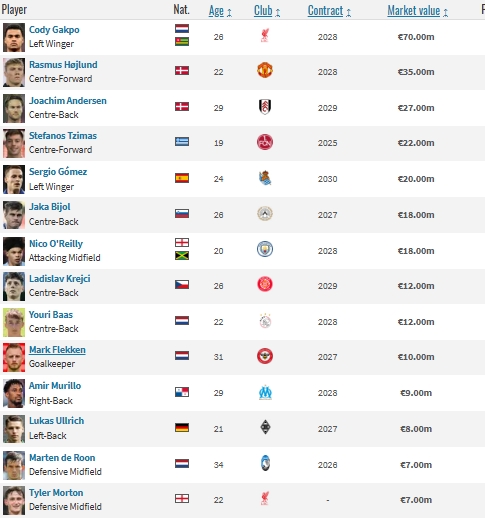Click the Greek flag next to Stefanos Tzimas
Viewport: 485px width, 519px height.
[182, 142]
